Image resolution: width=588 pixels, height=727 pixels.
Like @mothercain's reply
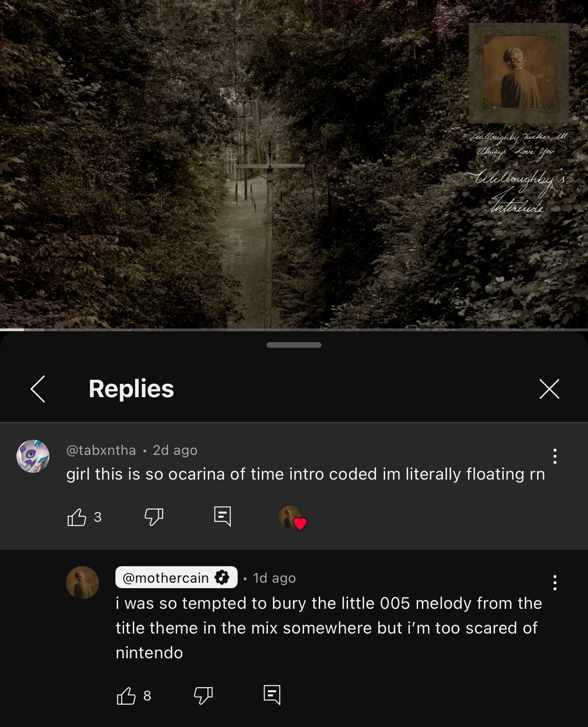[126, 696]
